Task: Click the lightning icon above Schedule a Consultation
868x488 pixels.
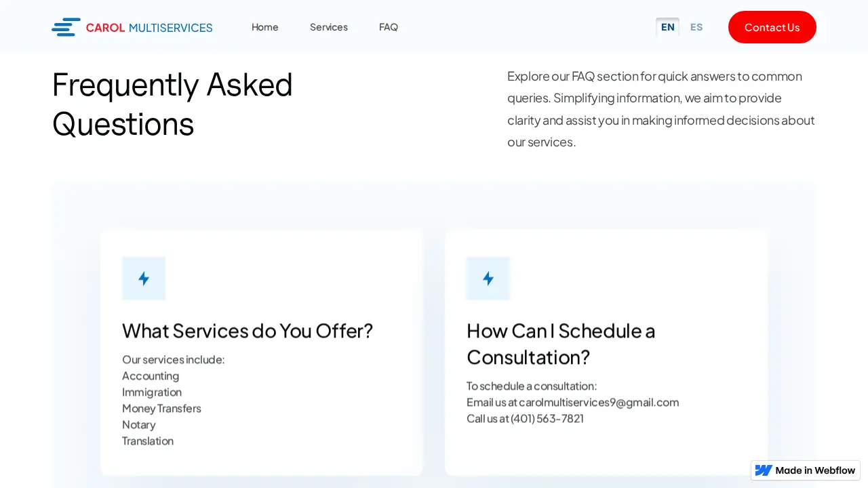Action: tap(488, 279)
